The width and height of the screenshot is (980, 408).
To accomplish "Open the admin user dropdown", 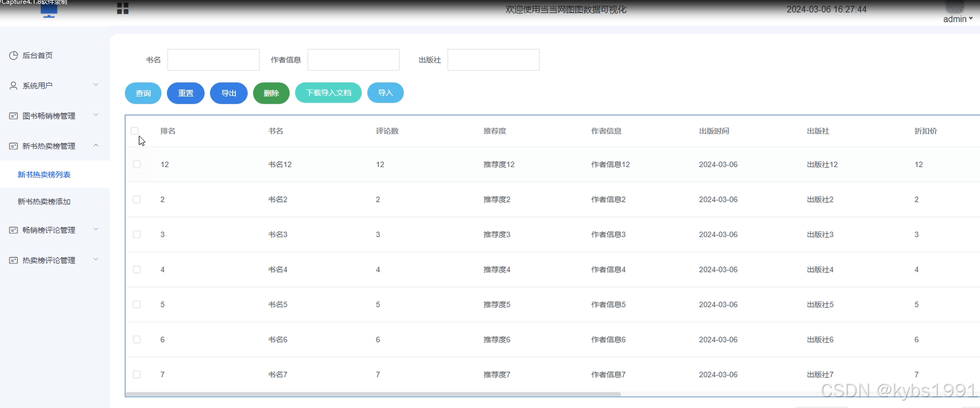I will click(x=958, y=19).
